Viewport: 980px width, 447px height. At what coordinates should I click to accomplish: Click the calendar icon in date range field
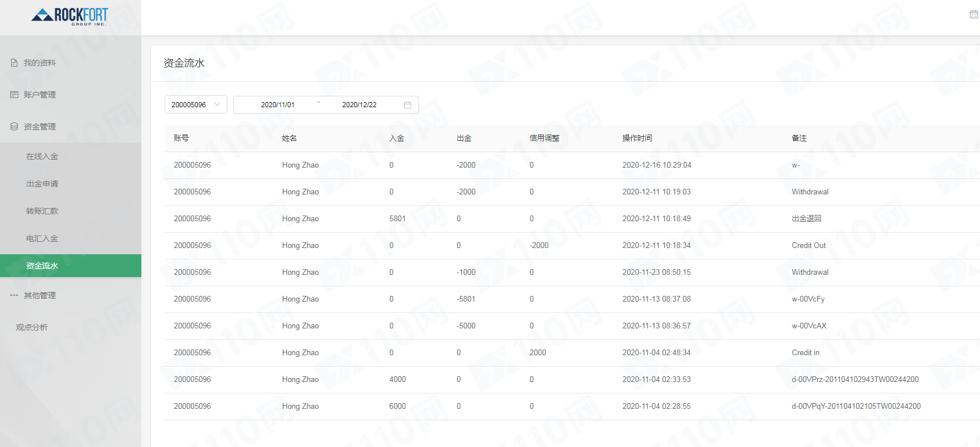tap(408, 105)
